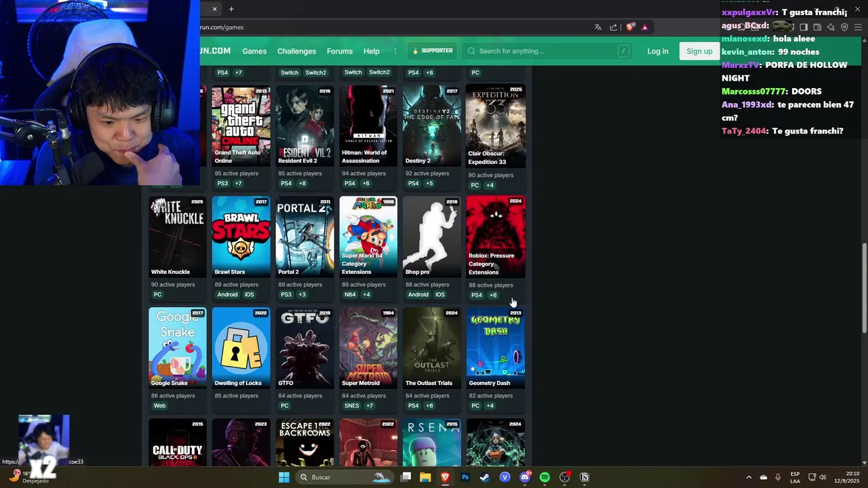Open the browser hamburger menu
This screenshot has height=488, width=868.
pos(859,27)
